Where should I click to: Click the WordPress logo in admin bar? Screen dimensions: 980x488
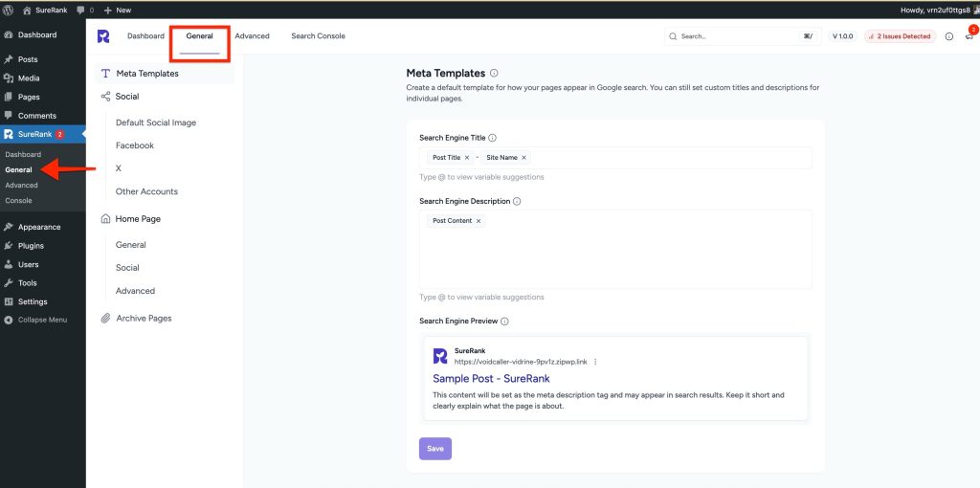tap(9, 10)
